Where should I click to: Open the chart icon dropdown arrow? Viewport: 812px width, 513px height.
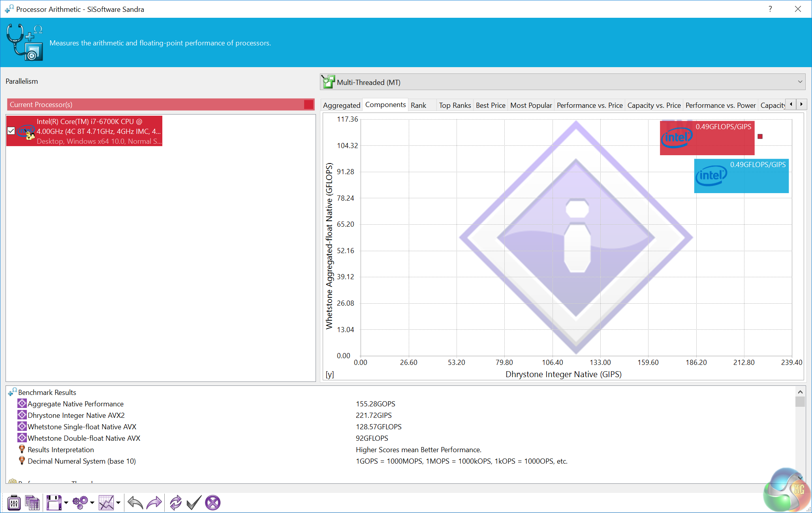[x=118, y=503]
